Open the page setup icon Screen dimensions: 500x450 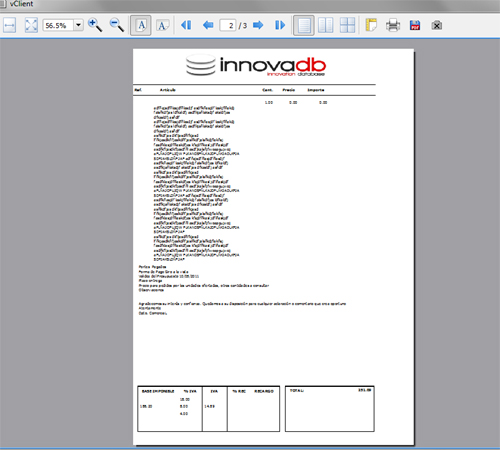(371, 25)
